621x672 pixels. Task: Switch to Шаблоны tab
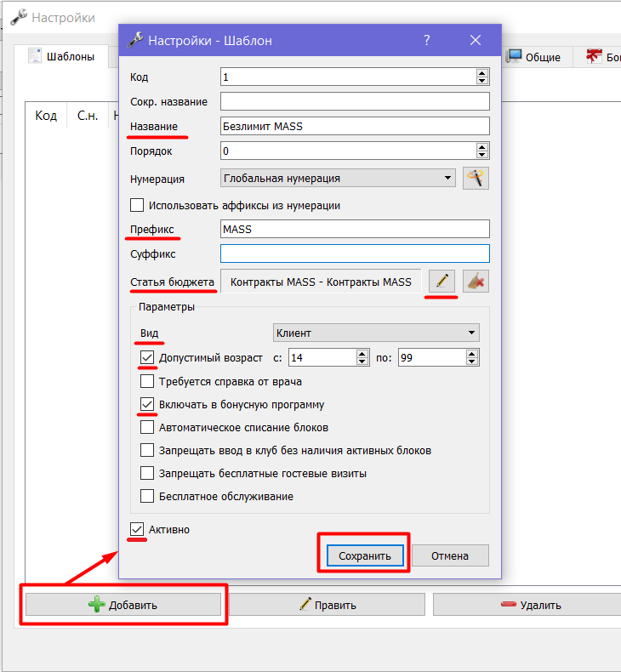coord(61,57)
